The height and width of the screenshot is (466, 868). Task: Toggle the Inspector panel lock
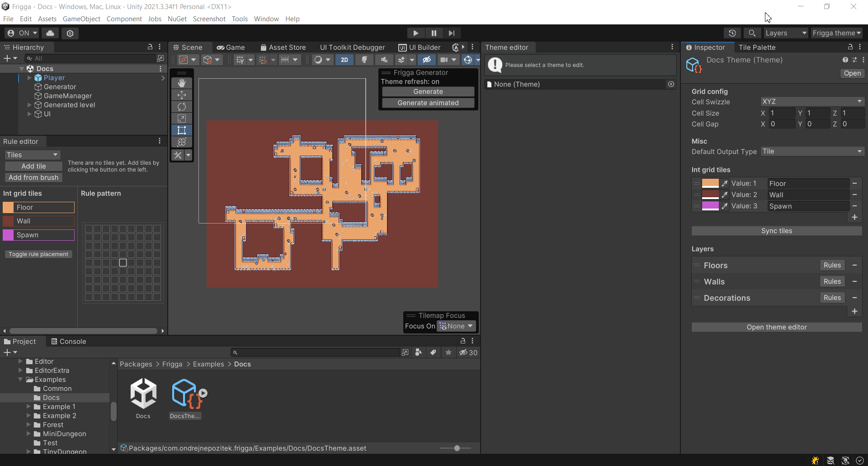[x=850, y=47]
